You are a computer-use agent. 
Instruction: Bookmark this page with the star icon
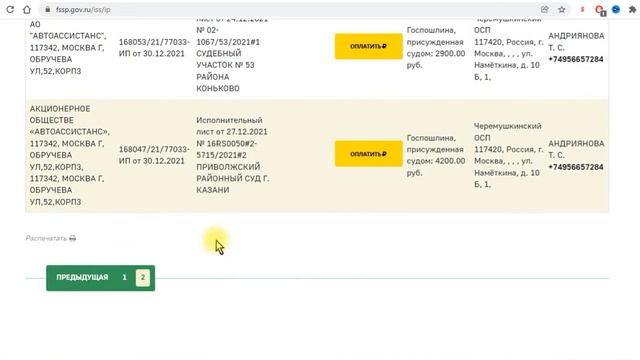click(562, 9)
